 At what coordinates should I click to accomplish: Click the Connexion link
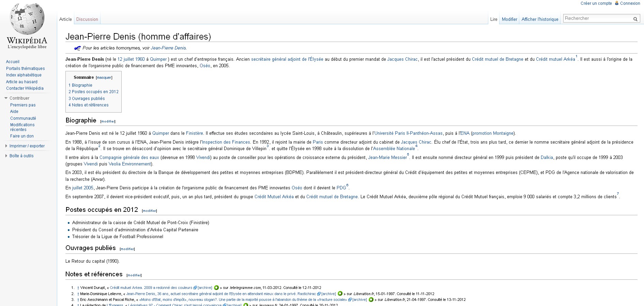tap(630, 3)
